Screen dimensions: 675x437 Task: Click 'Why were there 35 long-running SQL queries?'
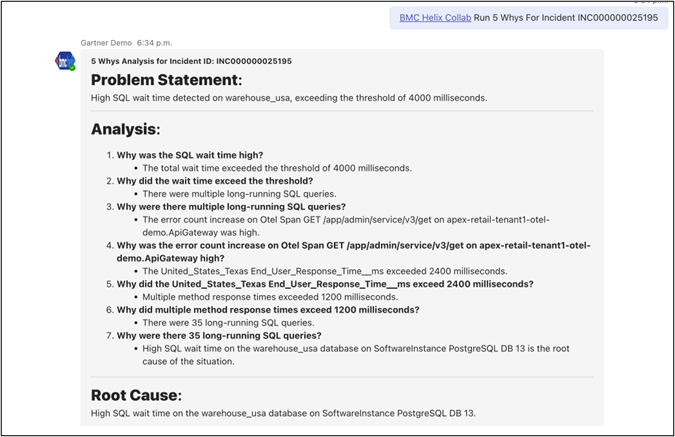[x=219, y=336]
